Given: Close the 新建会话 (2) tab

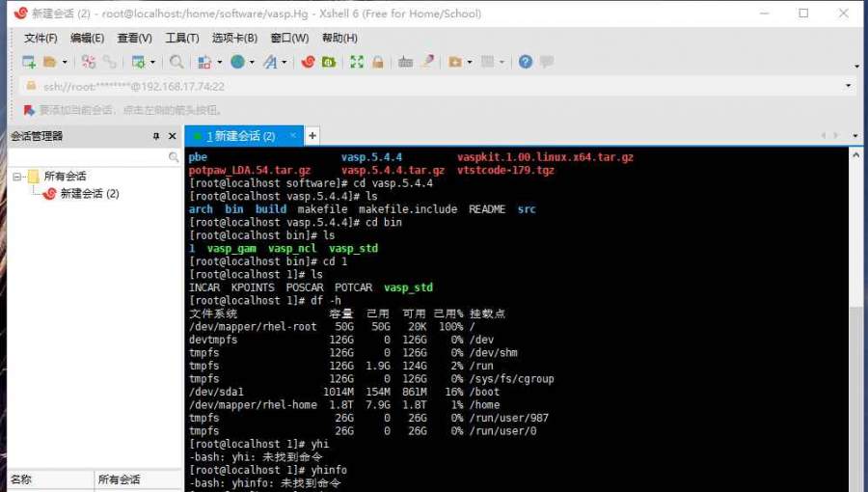Looking at the screenshot, I should tap(293, 136).
